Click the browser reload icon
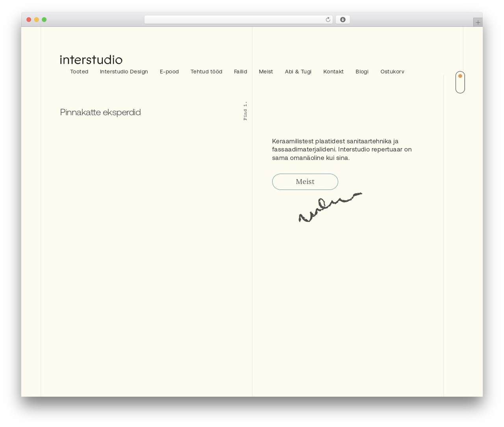 [x=328, y=20]
